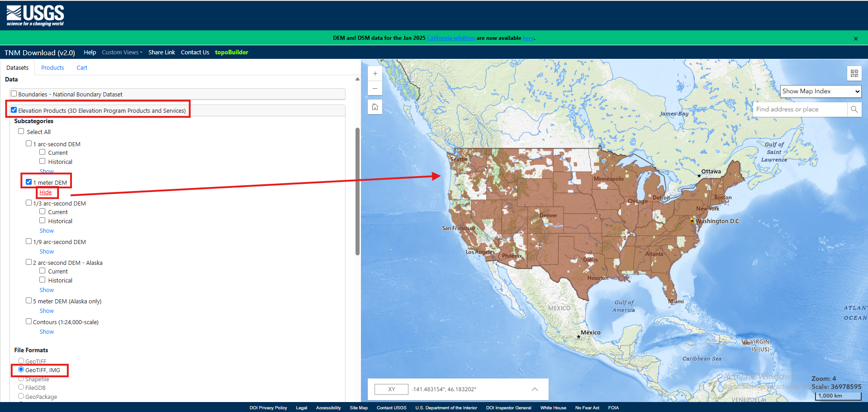Open the topoBuilder link
This screenshot has height=412, width=868.
point(232,53)
